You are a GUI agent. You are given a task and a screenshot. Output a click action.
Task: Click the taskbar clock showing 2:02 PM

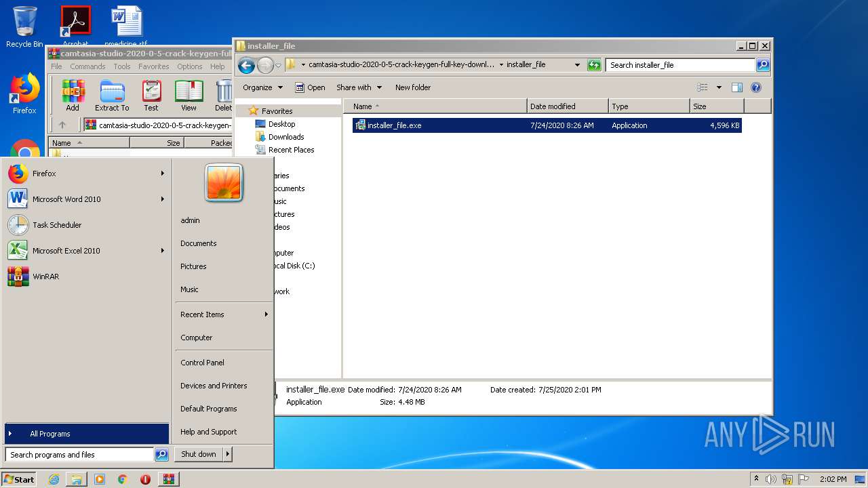[833, 479]
